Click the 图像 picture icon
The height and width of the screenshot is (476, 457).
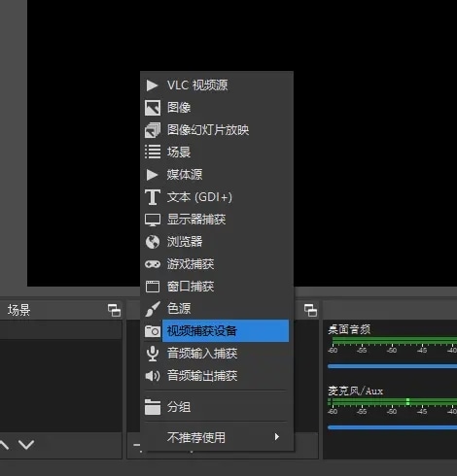click(x=153, y=108)
